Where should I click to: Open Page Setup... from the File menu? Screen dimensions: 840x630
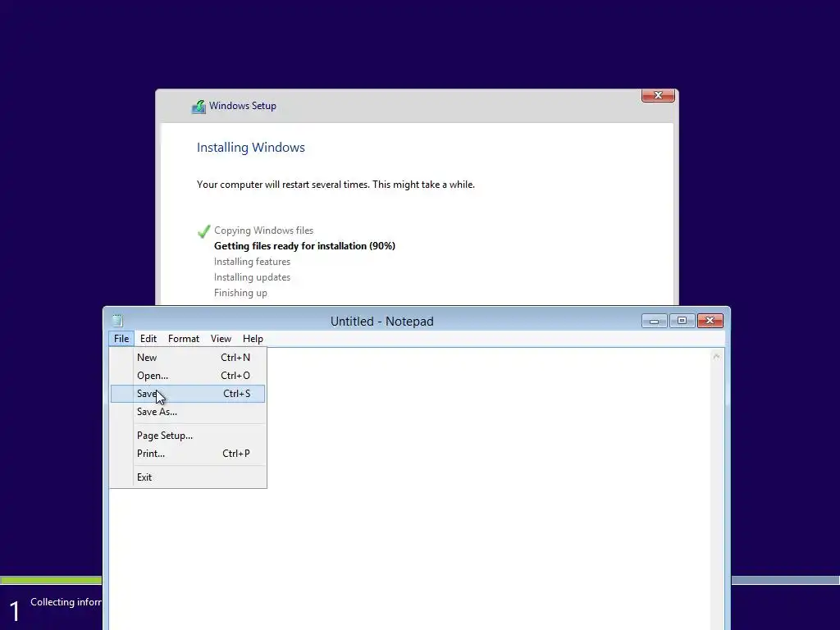[188, 436]
